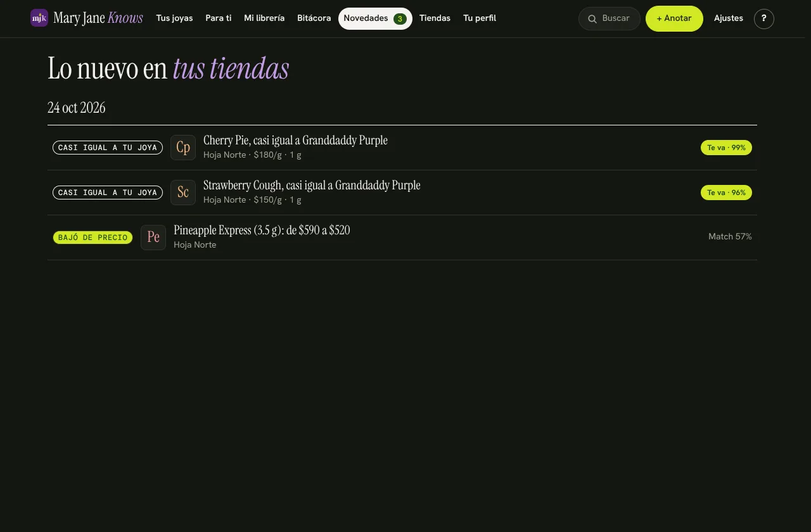Open help via question mark icon

click(x=764, y=19)
